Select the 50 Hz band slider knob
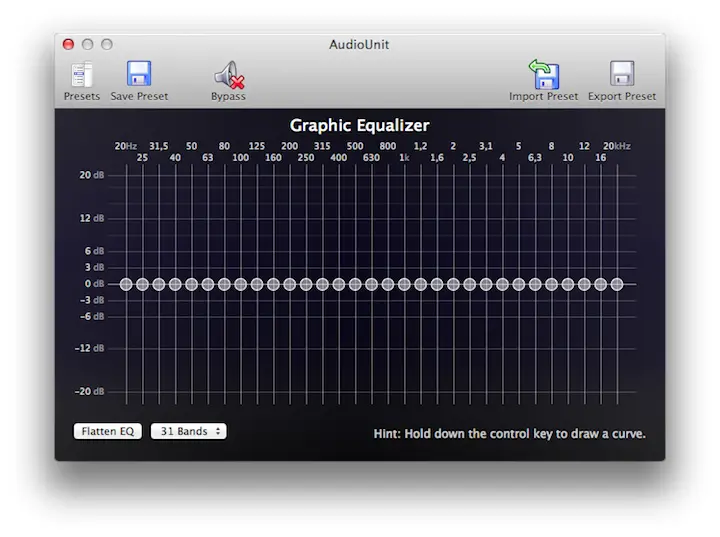Viewport: 720px width, 537px height. (191, 284)
